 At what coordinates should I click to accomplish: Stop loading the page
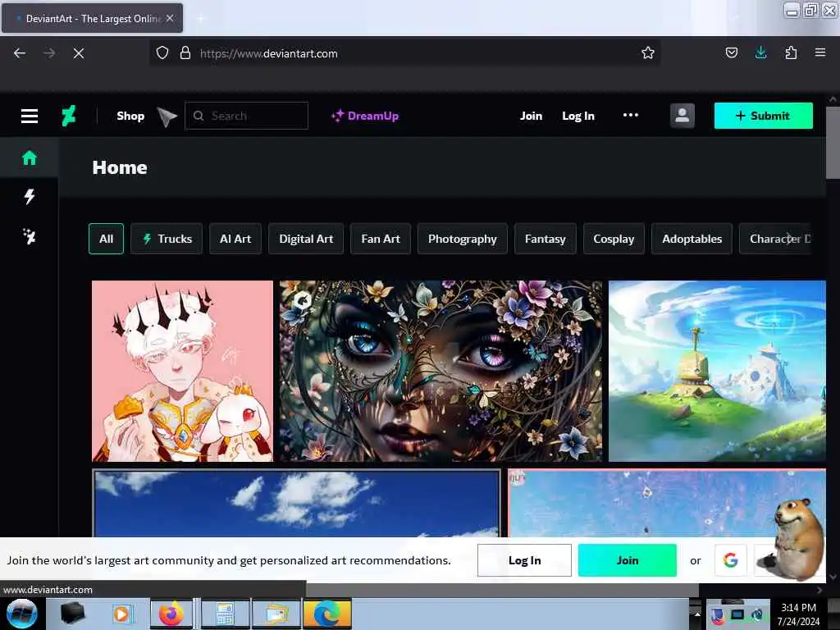coord(78,53)
